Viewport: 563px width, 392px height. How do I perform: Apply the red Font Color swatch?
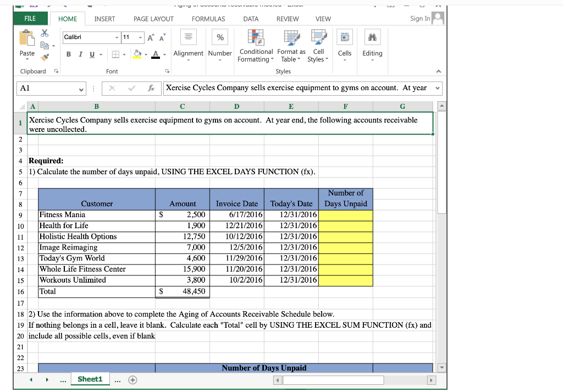156,54
